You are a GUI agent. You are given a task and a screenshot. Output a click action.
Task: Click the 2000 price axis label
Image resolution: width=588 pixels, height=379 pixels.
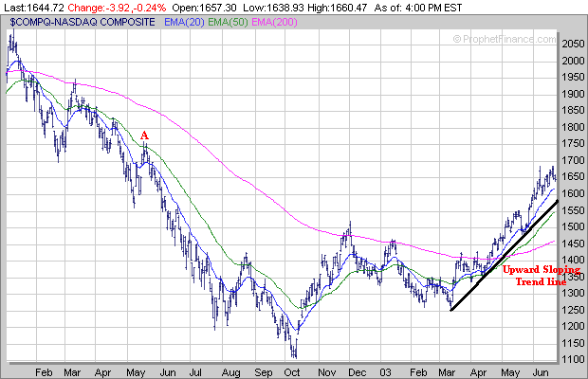point(573,61)
